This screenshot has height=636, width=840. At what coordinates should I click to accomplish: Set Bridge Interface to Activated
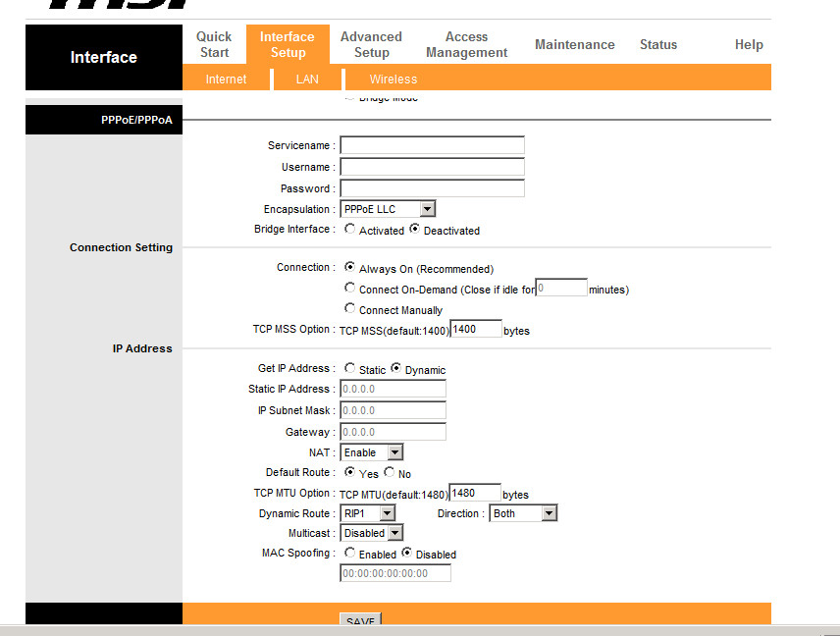[x=349, y=229]
